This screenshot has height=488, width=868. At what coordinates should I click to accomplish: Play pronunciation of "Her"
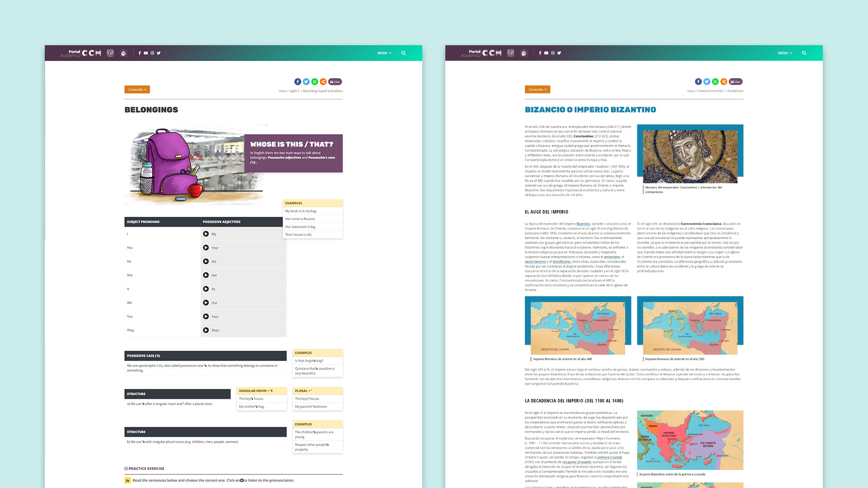point(206,275)
